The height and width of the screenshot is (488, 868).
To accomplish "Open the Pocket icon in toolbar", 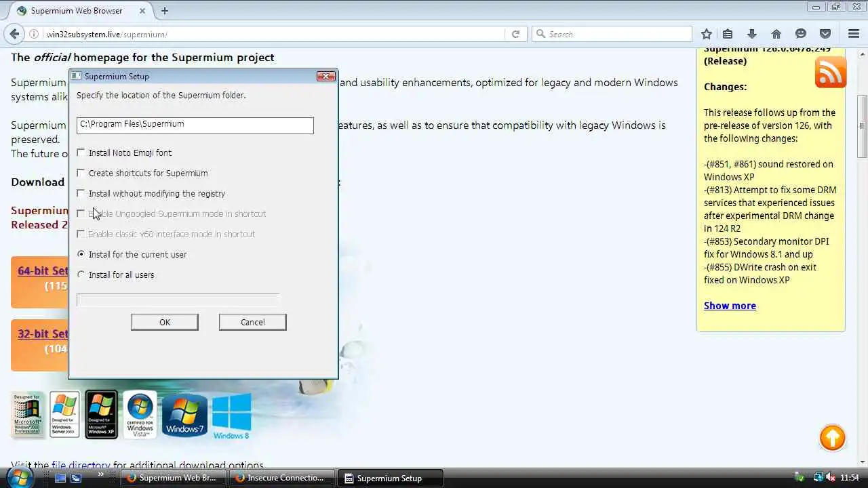I will (x=825, y=34).
